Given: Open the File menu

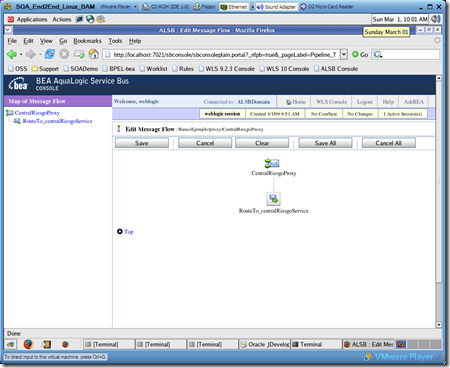Looking at the screenshot, I should 12,41.
